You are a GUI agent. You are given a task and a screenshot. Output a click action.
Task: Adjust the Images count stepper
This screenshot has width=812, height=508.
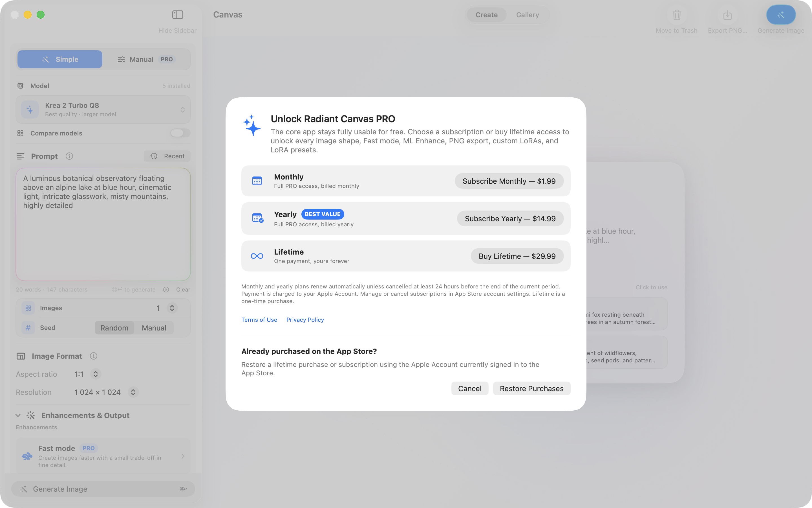172,308
